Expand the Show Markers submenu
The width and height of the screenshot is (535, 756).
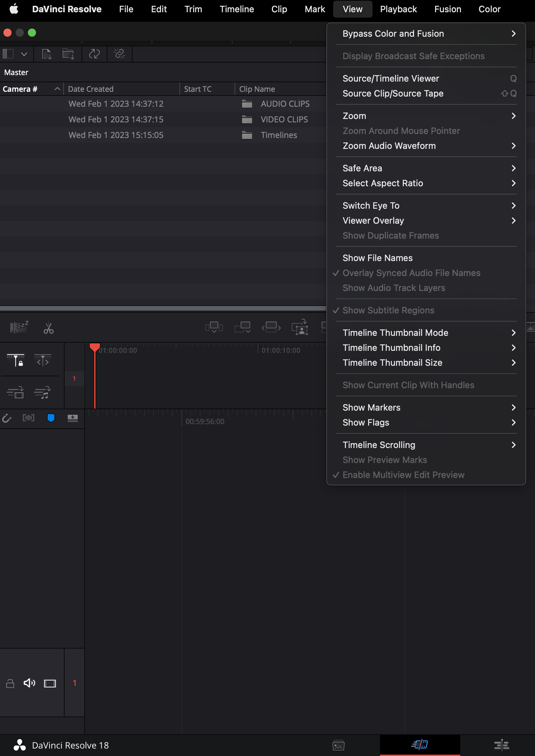pyautogui.click(x=426, y=408)
